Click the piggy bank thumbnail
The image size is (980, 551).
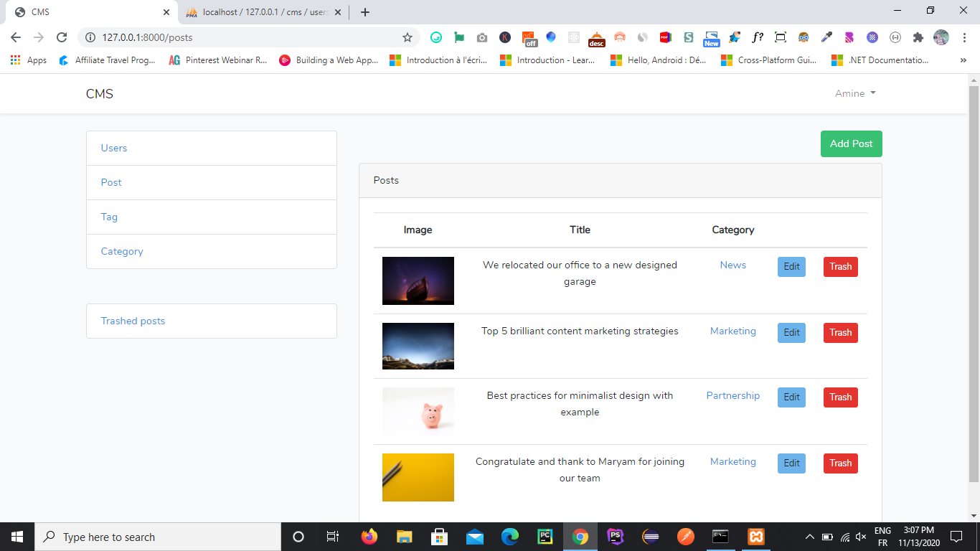coord(418,411)
